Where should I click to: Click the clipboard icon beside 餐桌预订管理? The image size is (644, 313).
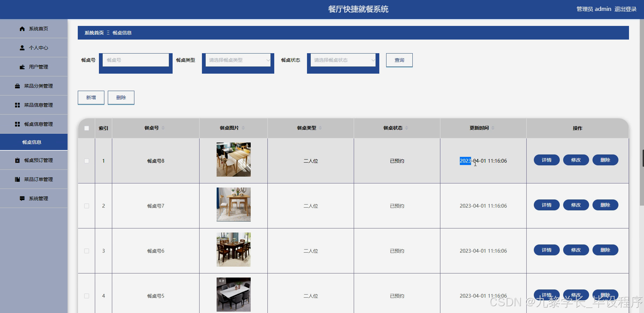[x=17, y=160]
